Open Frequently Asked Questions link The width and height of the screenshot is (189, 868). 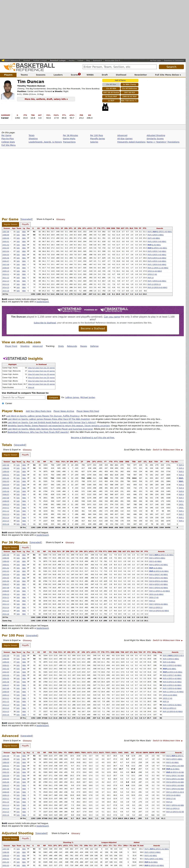(131, 142)
